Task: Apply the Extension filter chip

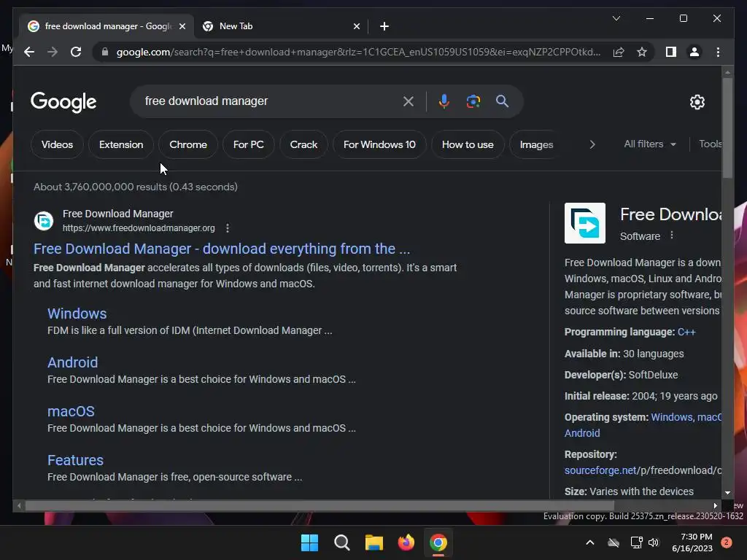Action: (x=121, y=144)
